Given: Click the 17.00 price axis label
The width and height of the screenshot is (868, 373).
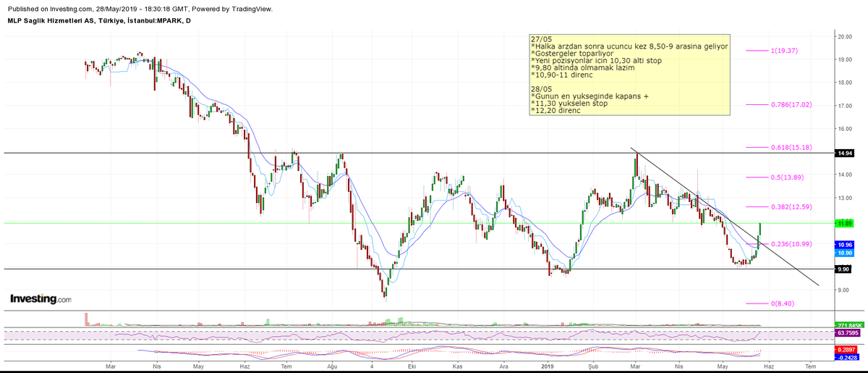Looking at the screenshot, I should [845, 106].
